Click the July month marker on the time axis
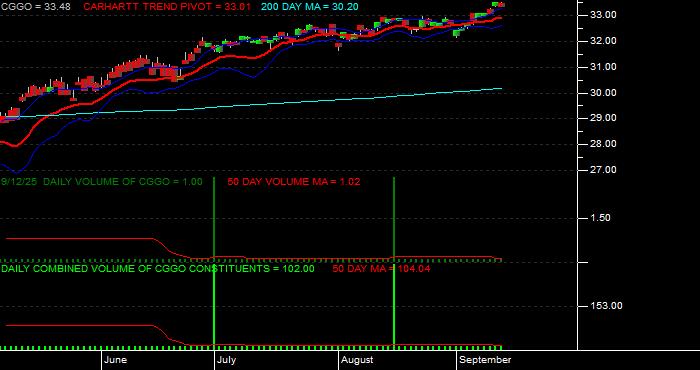Viewport: 700px width, 370px height. pos(226,360)
